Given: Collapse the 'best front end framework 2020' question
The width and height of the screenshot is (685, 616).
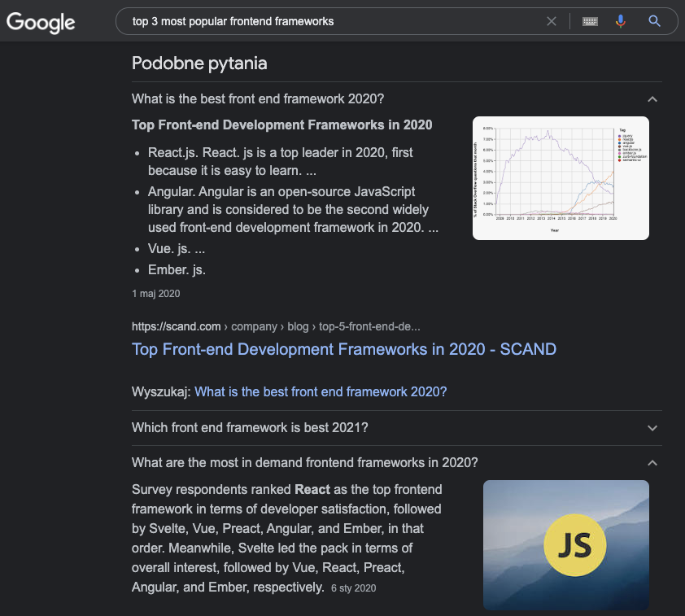Looking at the screenshot, I should tap(652, 99).
